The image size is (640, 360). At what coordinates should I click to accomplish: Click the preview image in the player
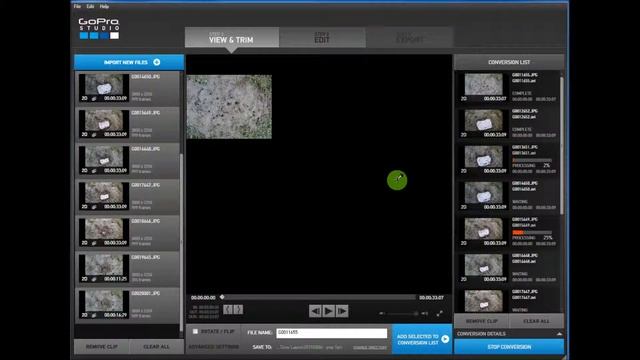tap(229, 107)
